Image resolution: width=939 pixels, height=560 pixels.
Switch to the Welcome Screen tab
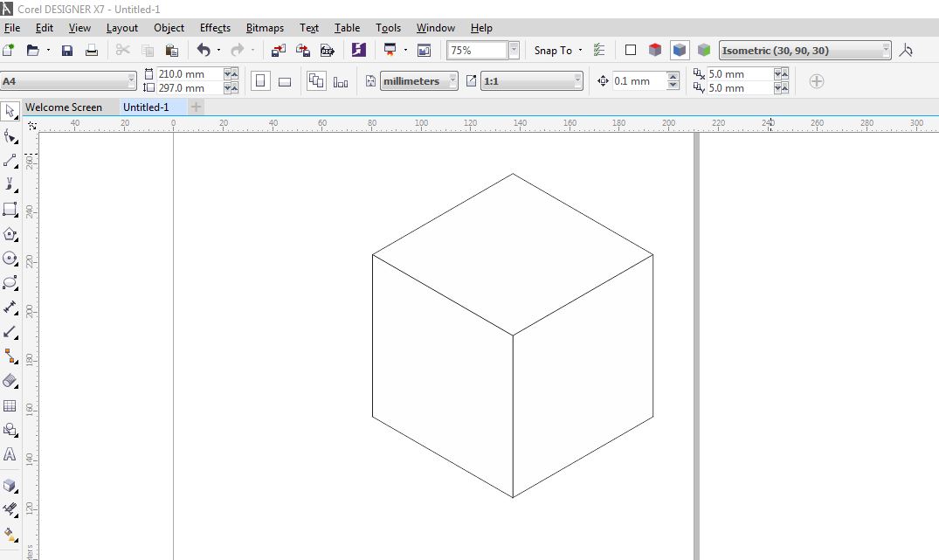tap(64, 107)
